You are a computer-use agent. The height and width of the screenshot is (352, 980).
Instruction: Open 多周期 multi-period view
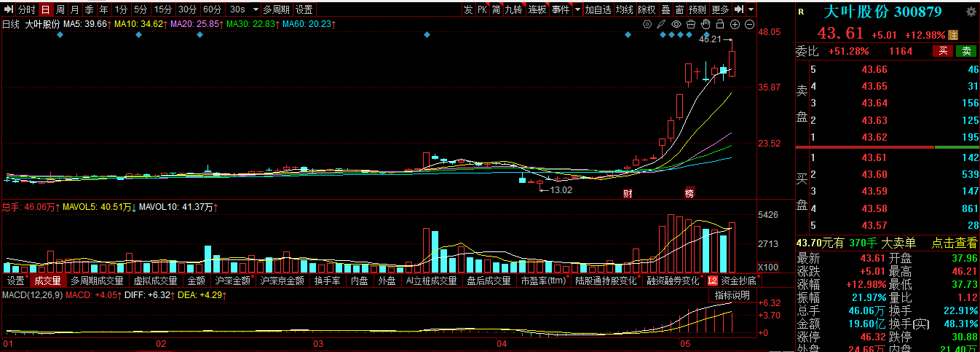coord(276,9)
